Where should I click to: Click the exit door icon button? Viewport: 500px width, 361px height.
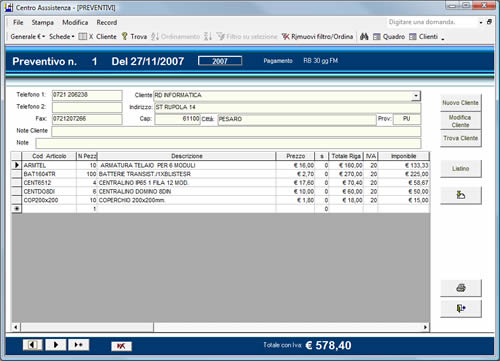coord(461,309)
